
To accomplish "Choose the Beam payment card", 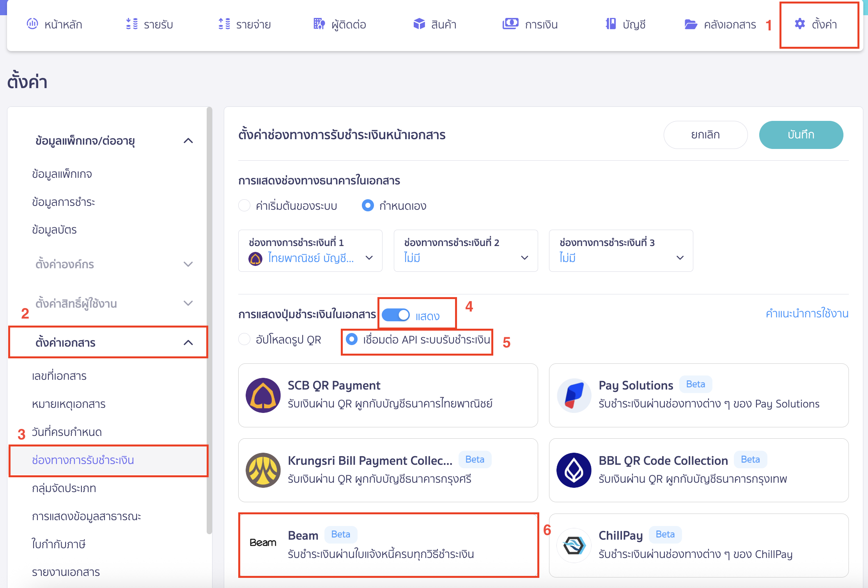I will coord(388,545).
